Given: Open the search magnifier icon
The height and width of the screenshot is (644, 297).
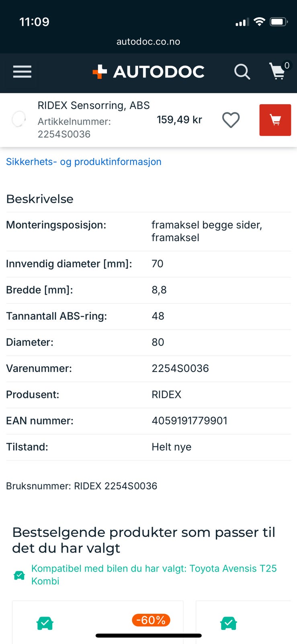Looking at the screenshot, I should (242, 72).
